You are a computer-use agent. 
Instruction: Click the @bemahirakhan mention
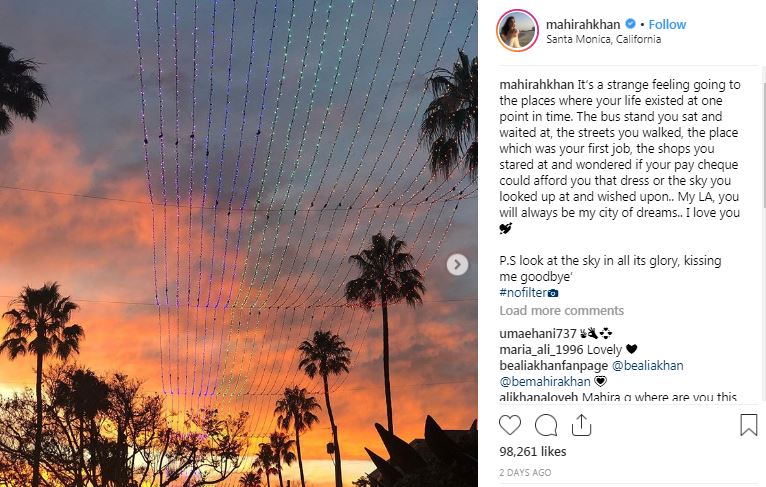tap(545, 381)
